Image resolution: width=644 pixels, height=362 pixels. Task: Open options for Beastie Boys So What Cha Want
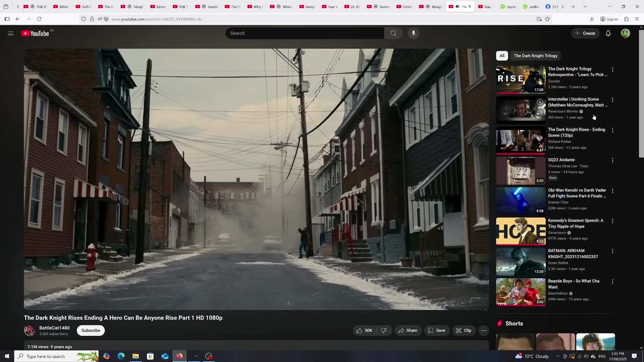point(612,282)
